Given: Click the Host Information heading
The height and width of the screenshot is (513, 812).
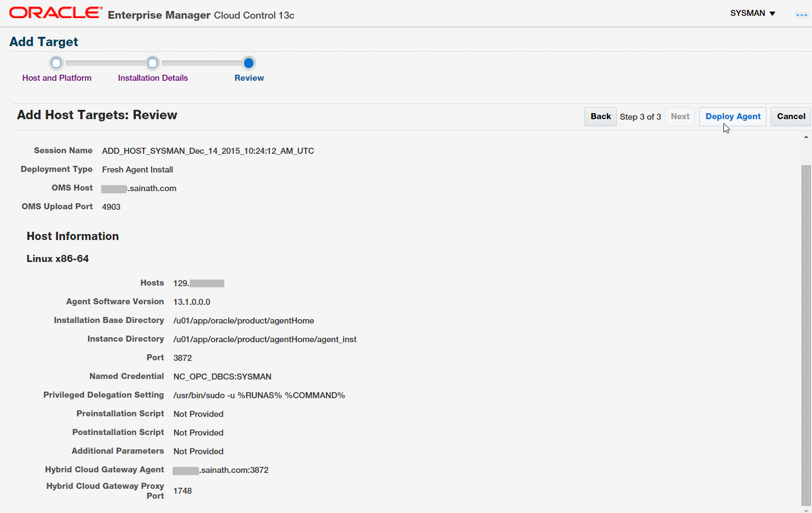Looking at the screenshot, I should coord(73,236).
